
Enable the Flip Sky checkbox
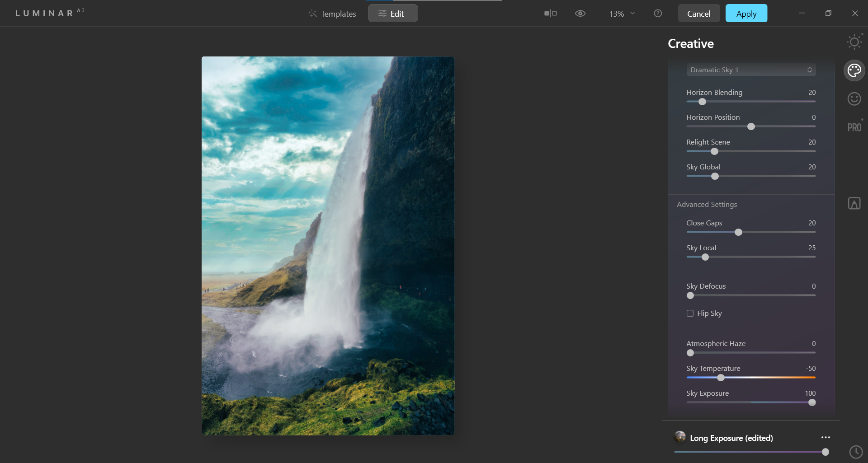click(690, 313)
